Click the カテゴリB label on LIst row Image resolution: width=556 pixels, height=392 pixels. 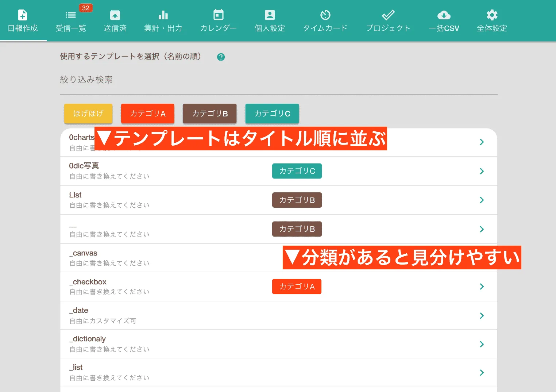coord(297,200)
